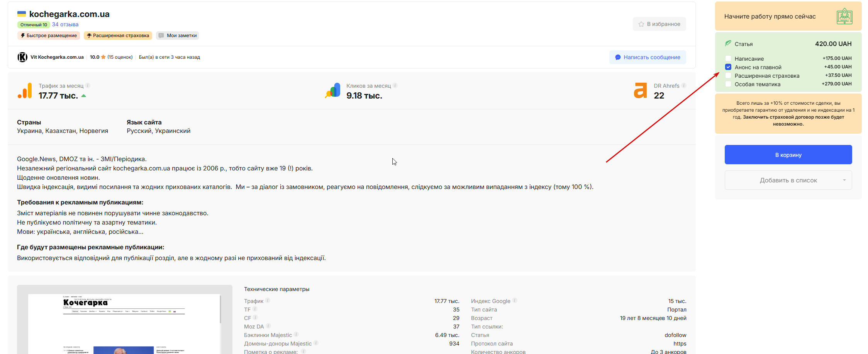This screenshot has width=868, height=354.
Task: Click the +37.50 UAH insurance price
Action: (838, 75)
